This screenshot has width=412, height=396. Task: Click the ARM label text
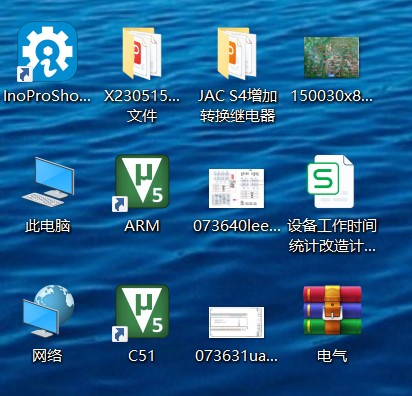[142, 226]
